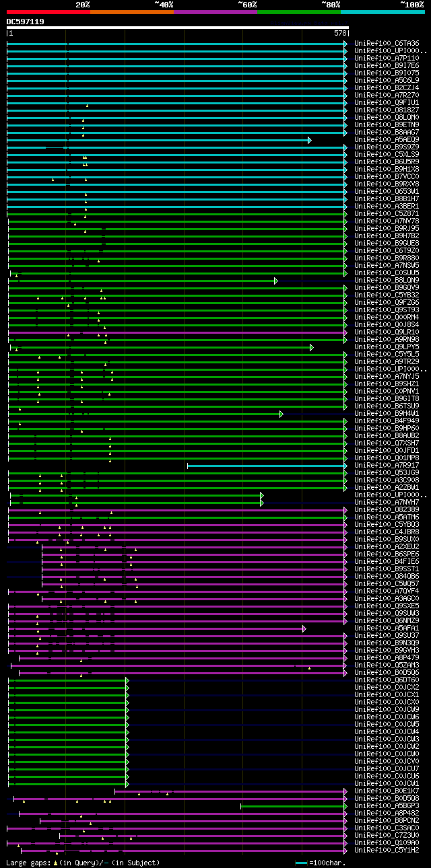
Task: Select the UniRef100_C5Z871 label
Action: [387, 214]
